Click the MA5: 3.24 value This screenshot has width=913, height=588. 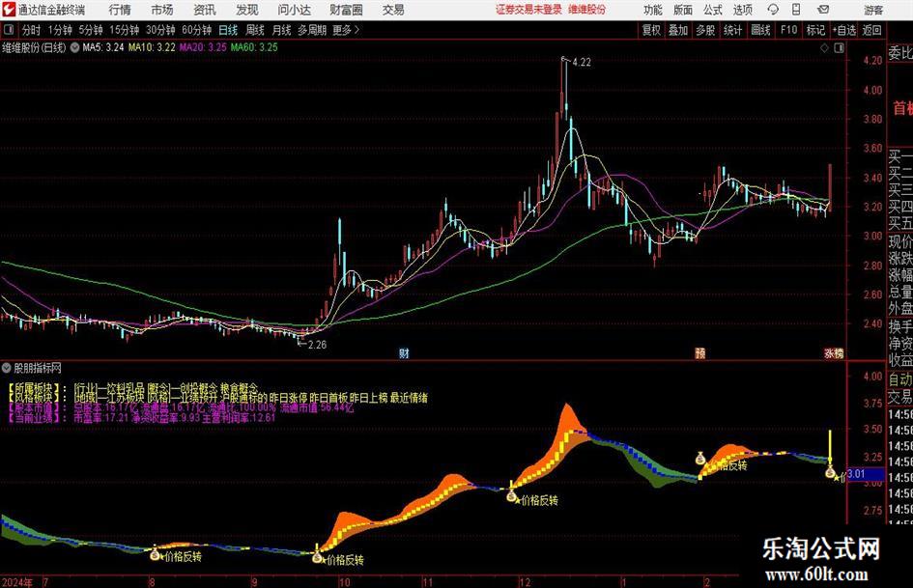[103, 47]
